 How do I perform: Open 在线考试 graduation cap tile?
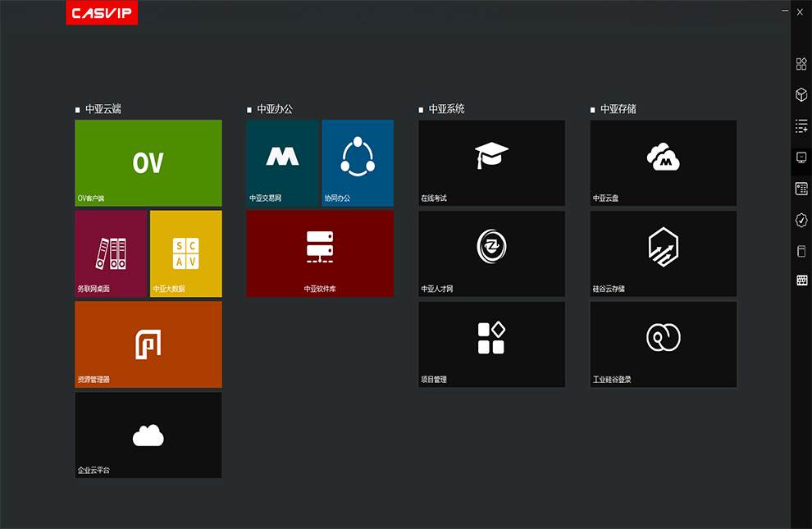point(491,162)
